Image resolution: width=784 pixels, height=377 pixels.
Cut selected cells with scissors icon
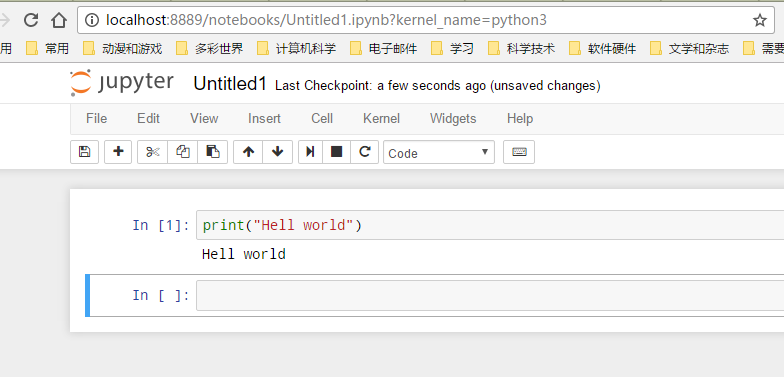coord(152,152)
